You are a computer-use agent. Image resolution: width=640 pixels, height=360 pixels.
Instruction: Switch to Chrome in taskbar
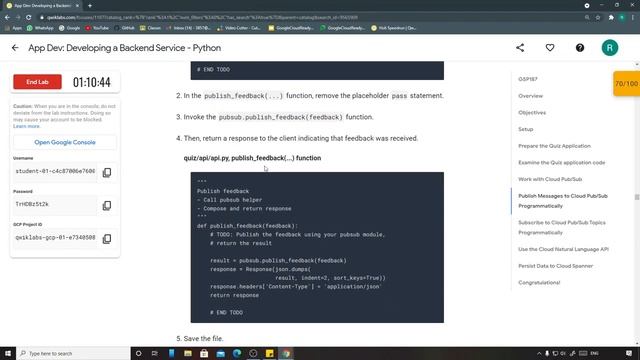[x=286, y=353]
